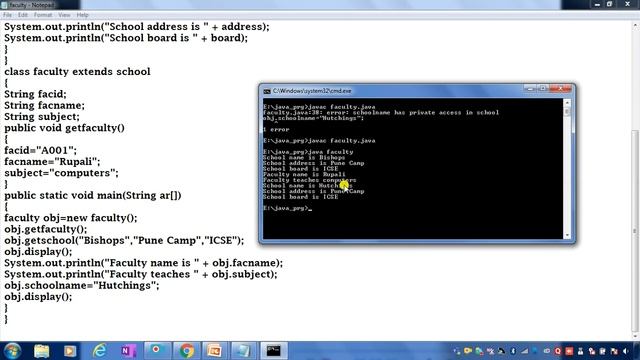Image resolution: width=640 pixels, height=360 pixels.
Task: Switch to the screen recorder taskbar button
Action: pos(157,351)
